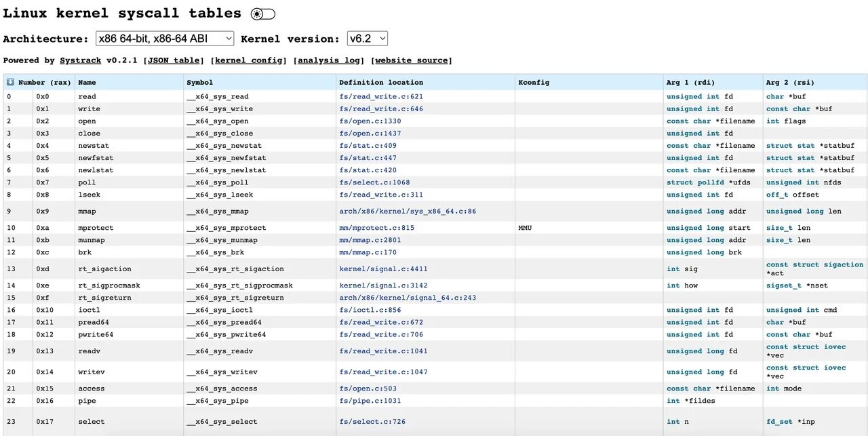
Task: Open arch/x86/kernel/signal_64.c:243 link
Action: click(408, 297)
